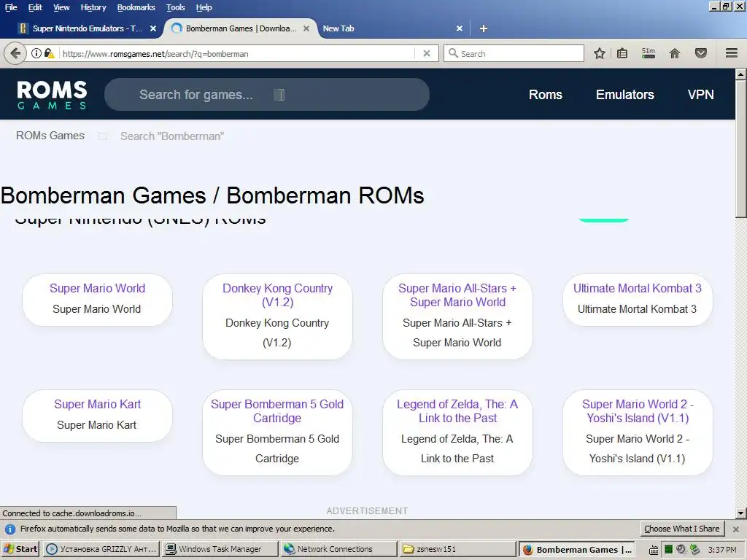Open the Roms navigation link
747x560 pixels.
click(x=546, y=94)
